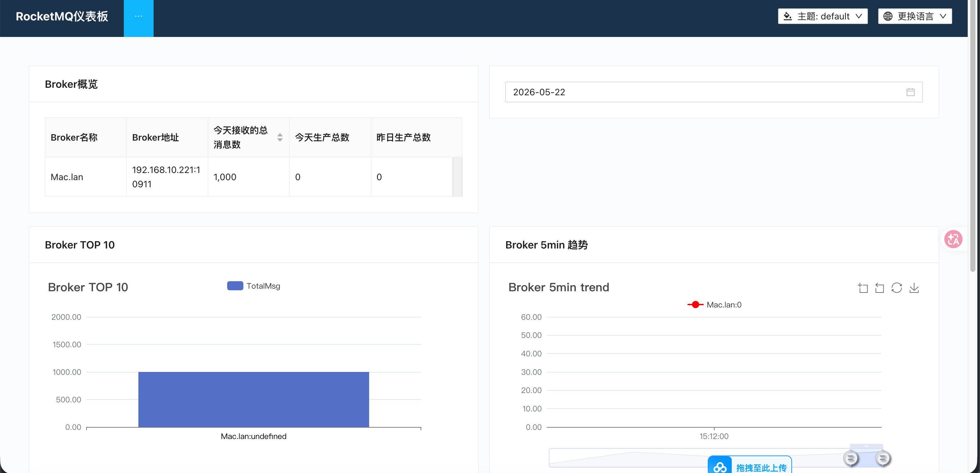Click the paint bucket theme icon
This screenshot has width=980, height=473.
coord(787,16)
